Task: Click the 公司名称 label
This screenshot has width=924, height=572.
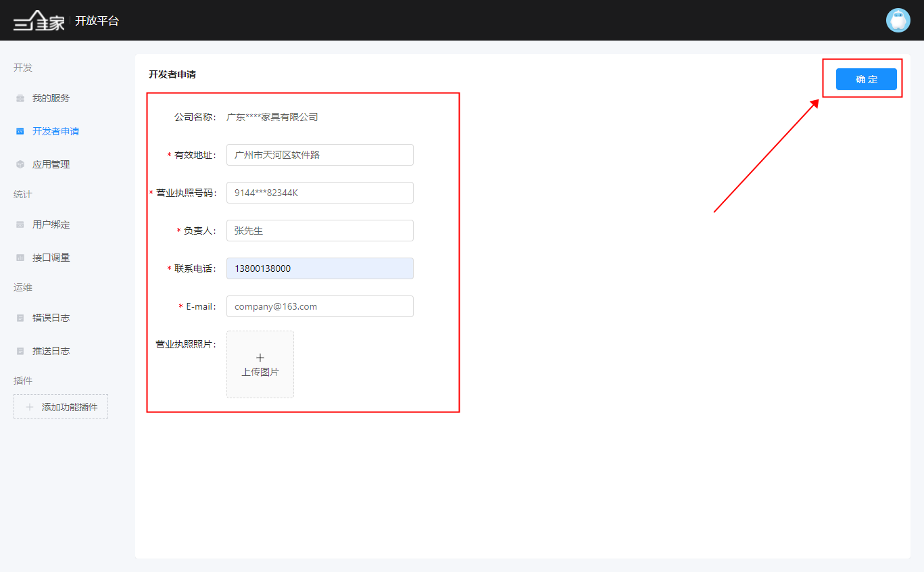Action: coord(195,117)
